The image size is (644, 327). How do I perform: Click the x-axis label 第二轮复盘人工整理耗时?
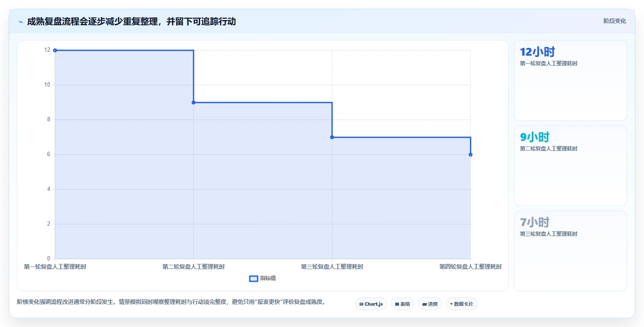tap(194, 267)
